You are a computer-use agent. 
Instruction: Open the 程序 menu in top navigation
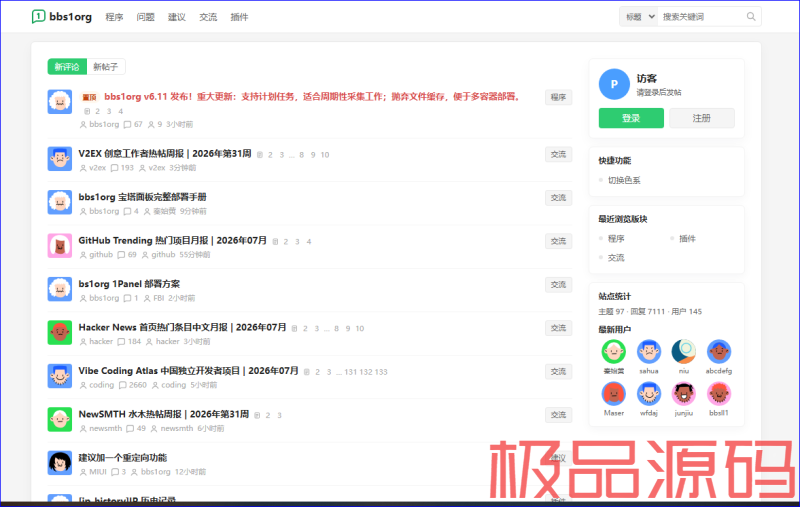coord(114,17)
